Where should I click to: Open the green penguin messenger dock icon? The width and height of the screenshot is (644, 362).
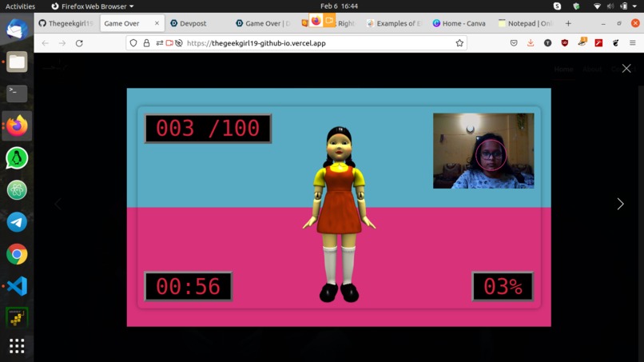coord(17,157)
